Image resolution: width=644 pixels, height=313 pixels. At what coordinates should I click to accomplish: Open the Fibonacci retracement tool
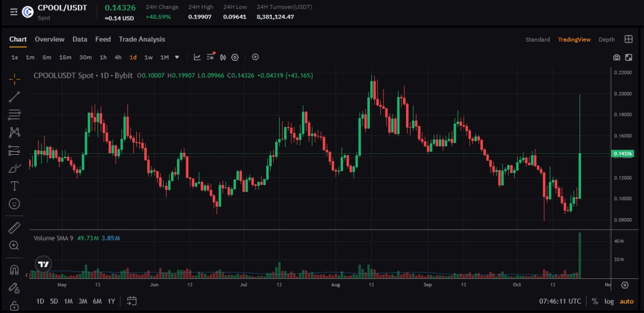tap(15, 115)
